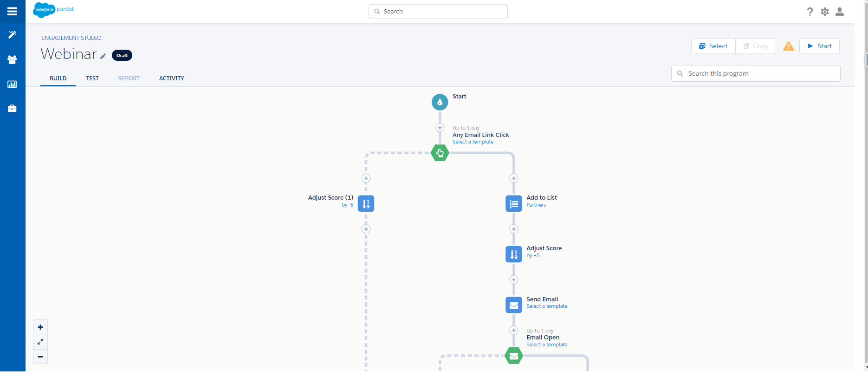Open the Partners list link
The image size is (868, 377).
536,205
